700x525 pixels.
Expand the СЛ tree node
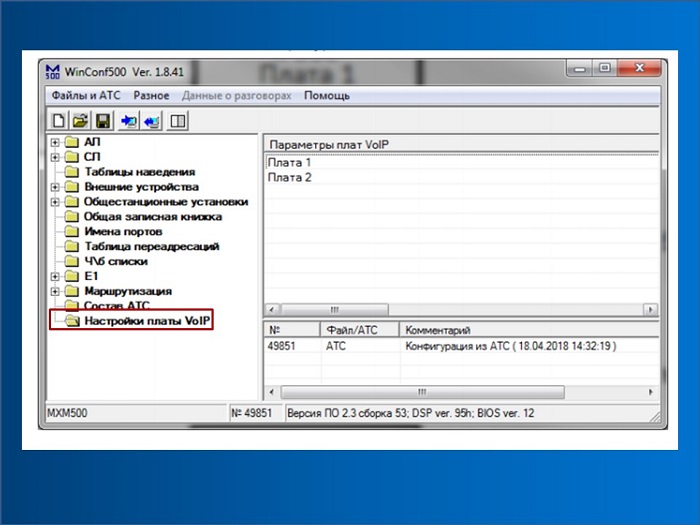[x=55, y=157]
